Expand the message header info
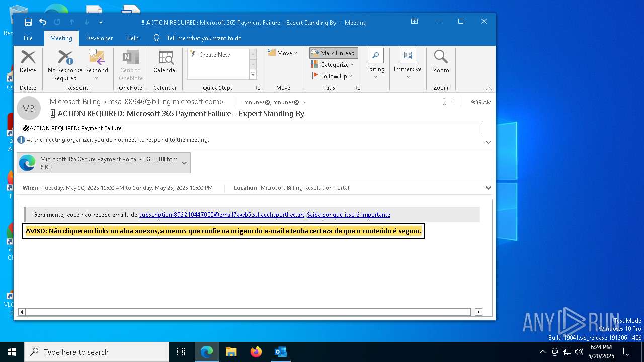The height and width of the screenshot is (362, 644). pos(488,142)
